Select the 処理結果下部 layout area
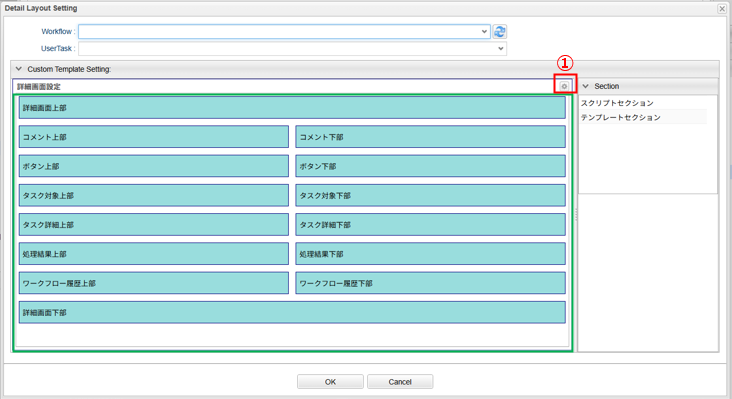The height and width of the screenshot is (399, 732). click(x=430, y=254)
